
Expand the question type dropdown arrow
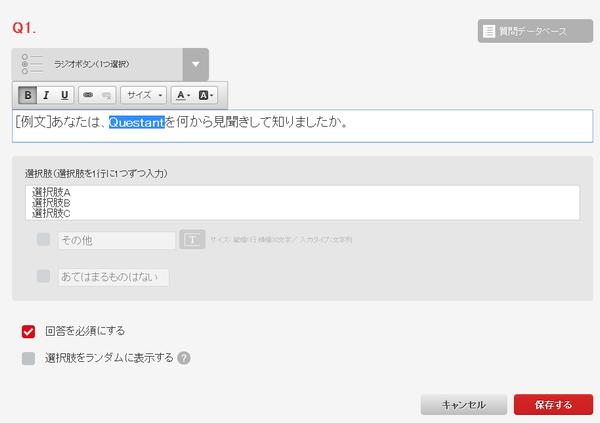(196, 64)
